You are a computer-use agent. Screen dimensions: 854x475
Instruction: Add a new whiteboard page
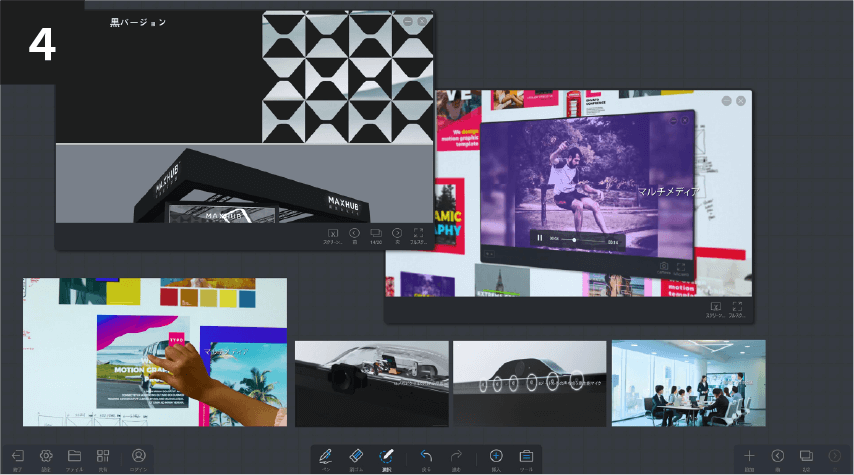tap(749, 457)
